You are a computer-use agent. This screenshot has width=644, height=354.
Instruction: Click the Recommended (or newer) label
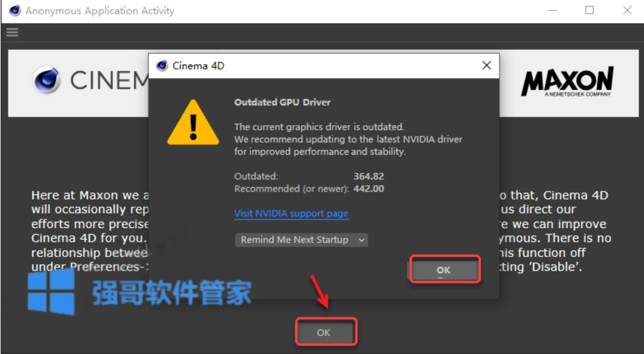tap(291, 189)
